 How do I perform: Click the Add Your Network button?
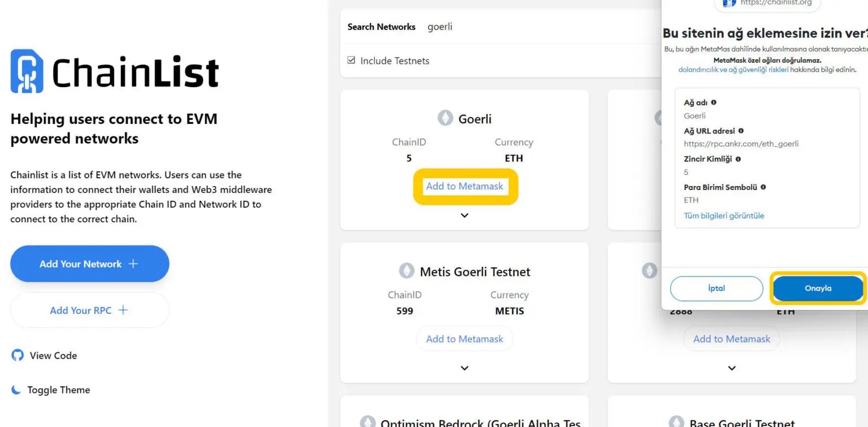90,264
